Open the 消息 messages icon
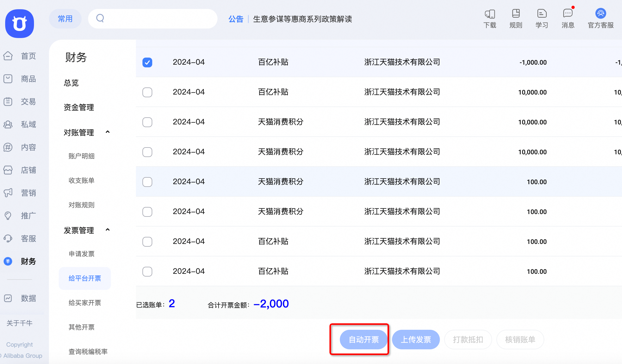Image resolution: width=622 pixels, height=364 pixels. click(568, 14)
